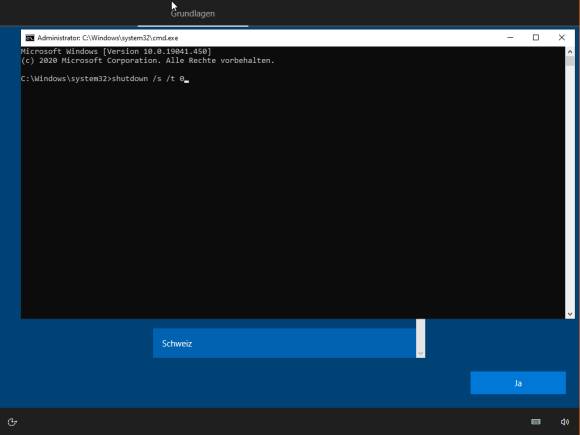
Task: Close the Administrator cmd.exe window
Action: point(562,37)
